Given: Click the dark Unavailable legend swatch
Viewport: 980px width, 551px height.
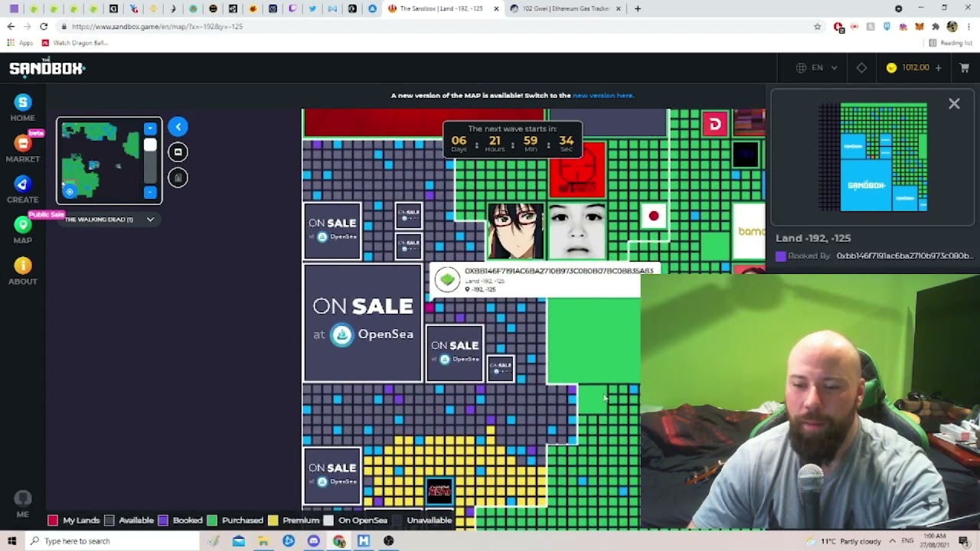Looking at the screenshot, I should (x=397, y=520).
